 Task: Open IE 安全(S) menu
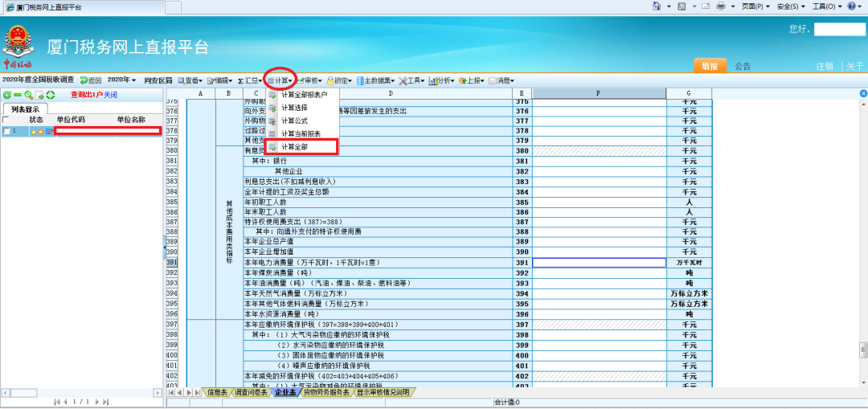pyautogui.click(x=791, y=6)
